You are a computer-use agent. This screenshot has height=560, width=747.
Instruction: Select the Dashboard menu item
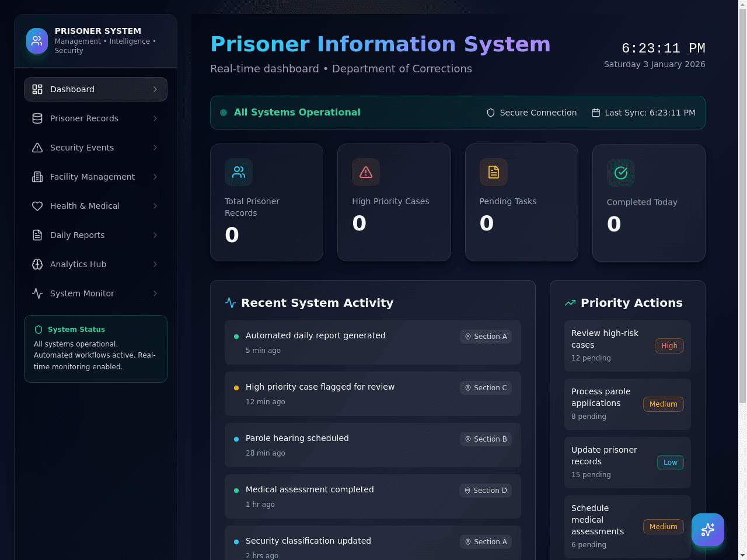[x=96, y=89]
